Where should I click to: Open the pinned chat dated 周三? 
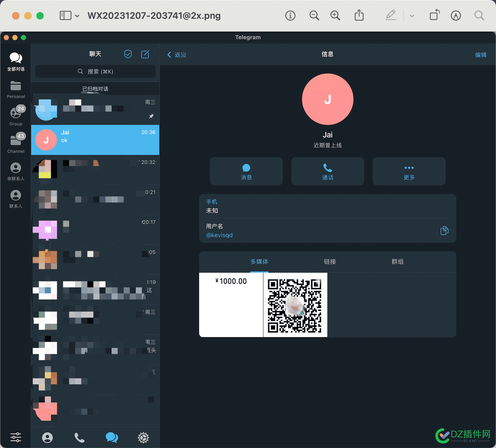click(x=95, y=110)
